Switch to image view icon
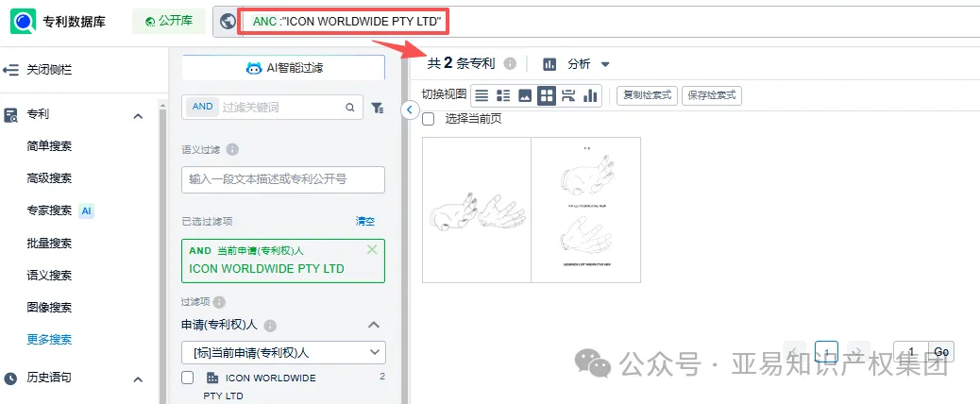Screen dimensions: 980x404 (525, 95)
